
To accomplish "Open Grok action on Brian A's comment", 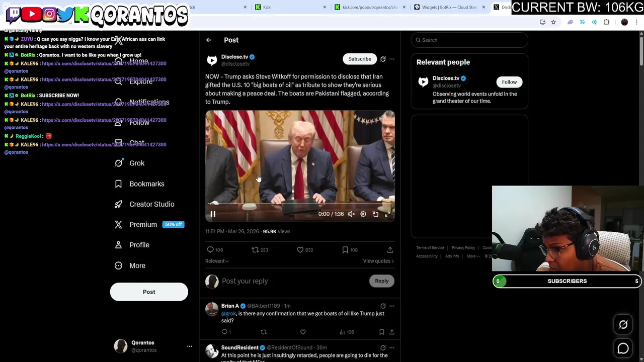I will click(383, 306).
